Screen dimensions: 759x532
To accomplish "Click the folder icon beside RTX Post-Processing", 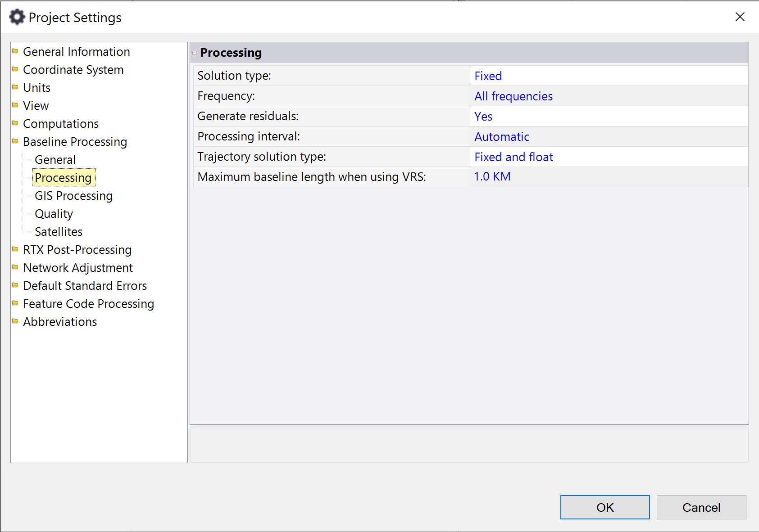I will [x=15, y=249].
